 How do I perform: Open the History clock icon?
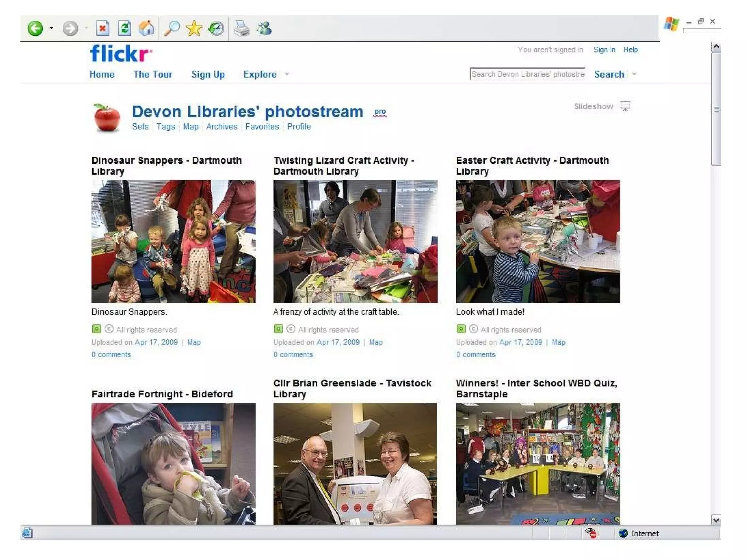(216, 28)
